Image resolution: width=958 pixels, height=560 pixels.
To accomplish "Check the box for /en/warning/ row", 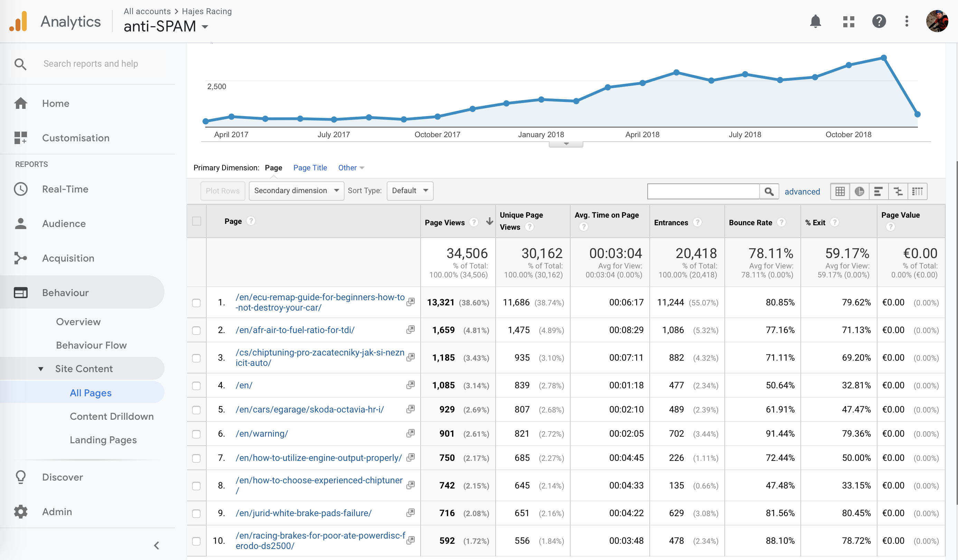I will tap(196, 434).
